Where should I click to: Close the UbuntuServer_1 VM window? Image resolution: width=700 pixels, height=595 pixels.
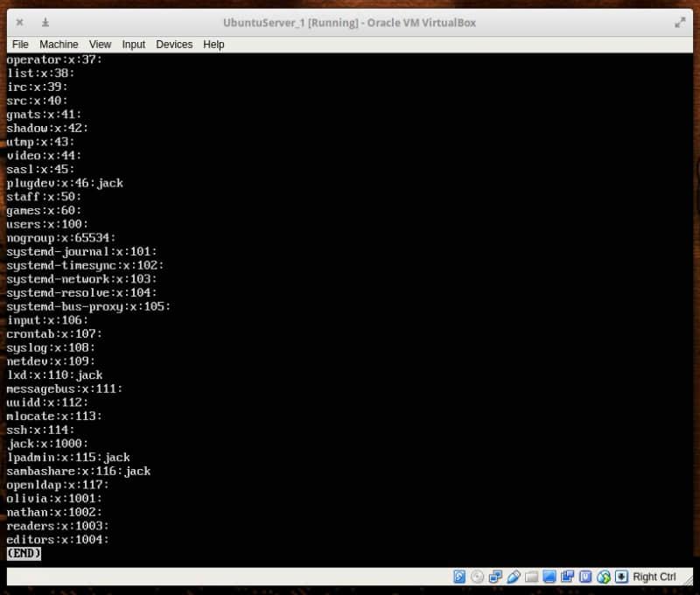click(19, 23)
